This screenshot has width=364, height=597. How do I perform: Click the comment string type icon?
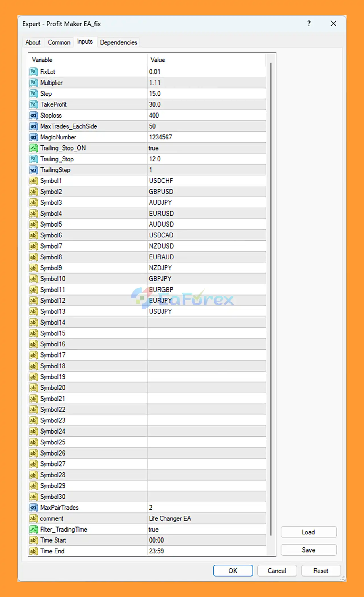coord(34,518)
